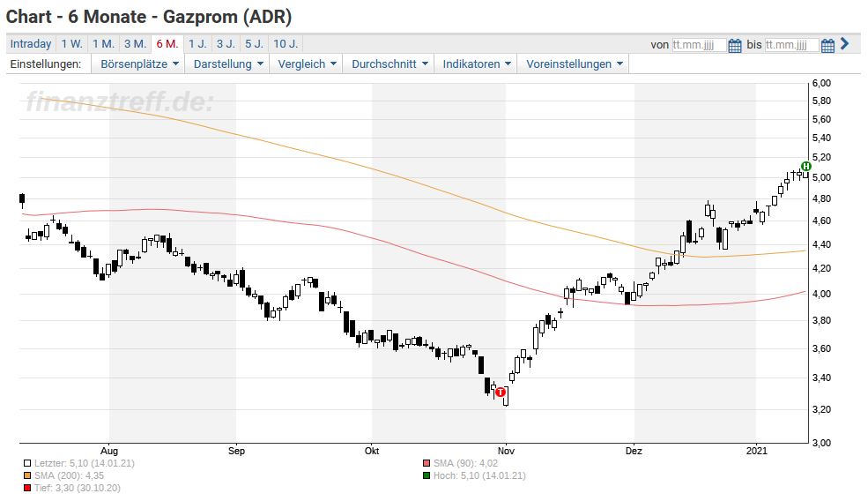Image resolution: width=868 pixels, height=501 pixels.
Task: Click the 3,20 price axis label
Action: point(821,409)
